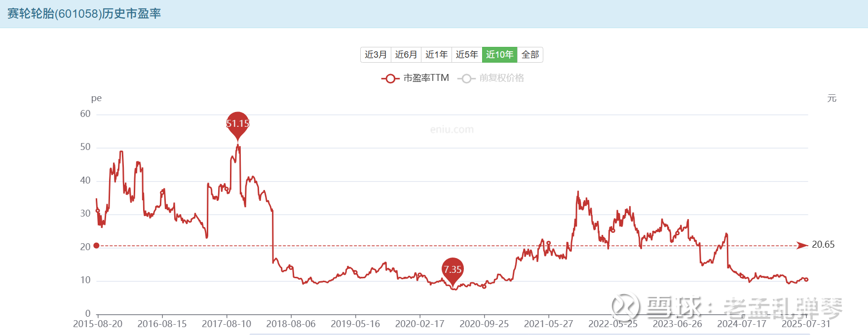Click the 2016-08-15 date axis label
This screenshot has width=868, height=335.
[162, 324]
